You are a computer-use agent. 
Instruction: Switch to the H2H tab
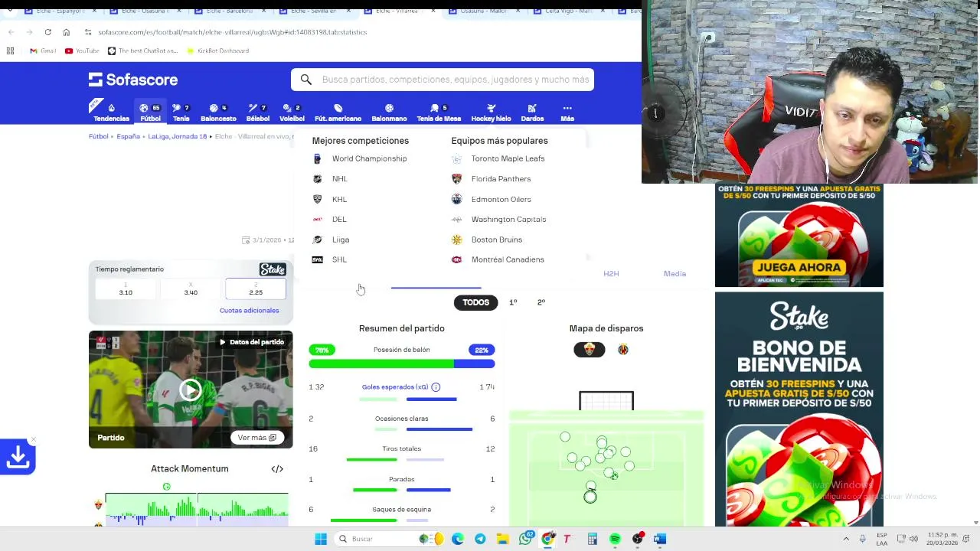coord(611,273)
